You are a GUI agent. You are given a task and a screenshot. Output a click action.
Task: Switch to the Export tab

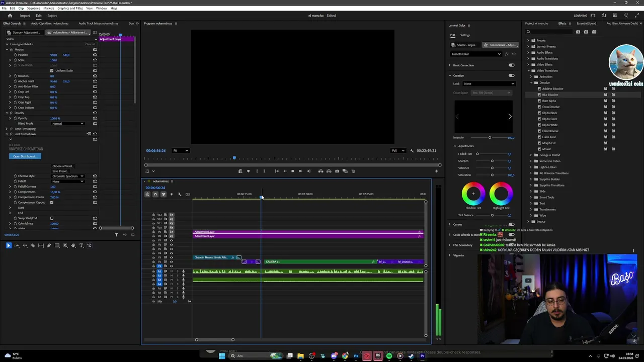(x=52, y=16)
